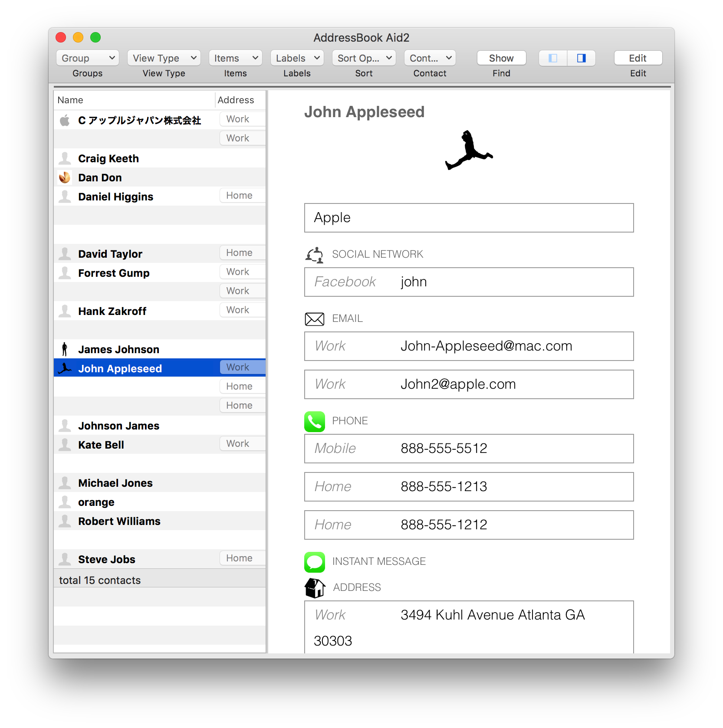
Task: Click Michael Jones' avatar icon
Action: tap(65, 483)
